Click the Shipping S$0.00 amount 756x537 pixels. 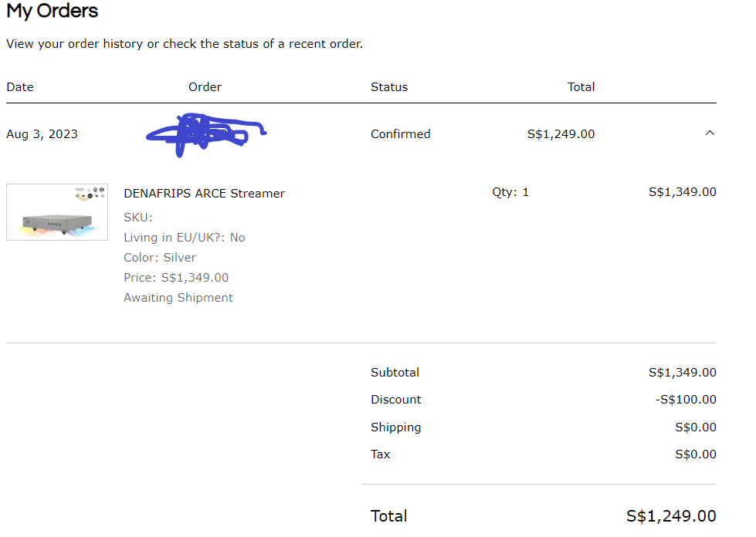[695, 427]
